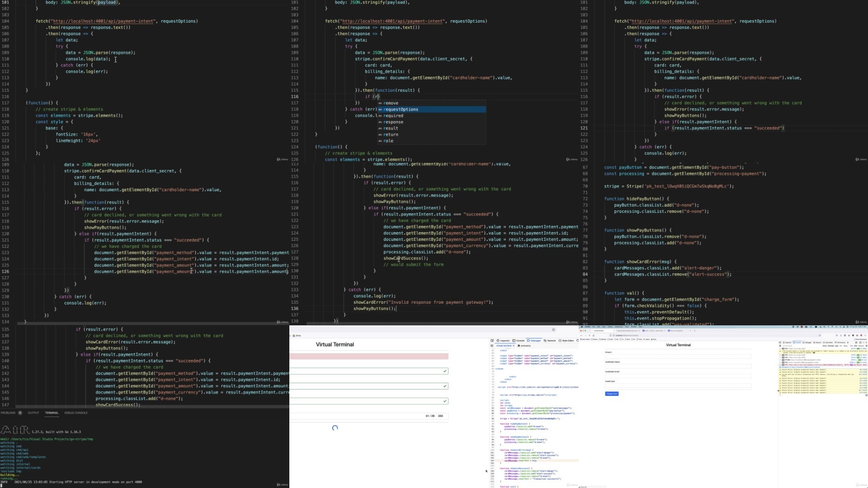Open the Performance tab in the right browser's DevTools
868x488 pixels.
(840, 342)
